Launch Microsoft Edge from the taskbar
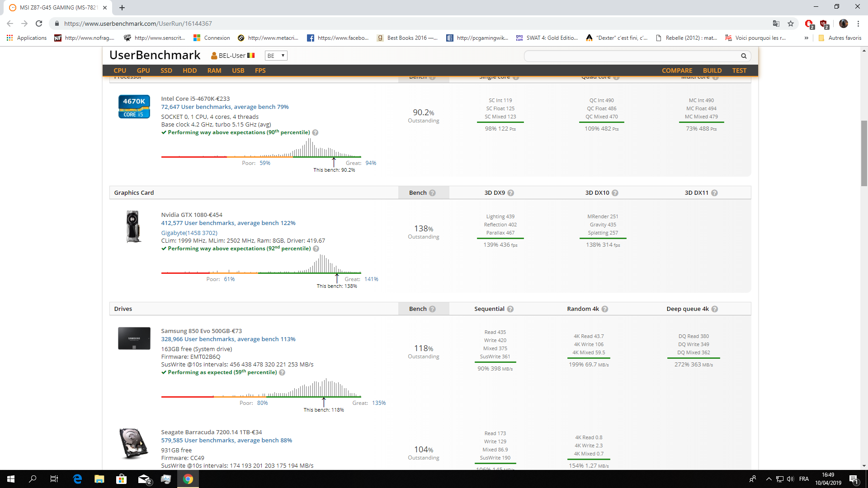The height and width of the screenshot is (488, 868). pyautogui.click(x=77, y=479)
